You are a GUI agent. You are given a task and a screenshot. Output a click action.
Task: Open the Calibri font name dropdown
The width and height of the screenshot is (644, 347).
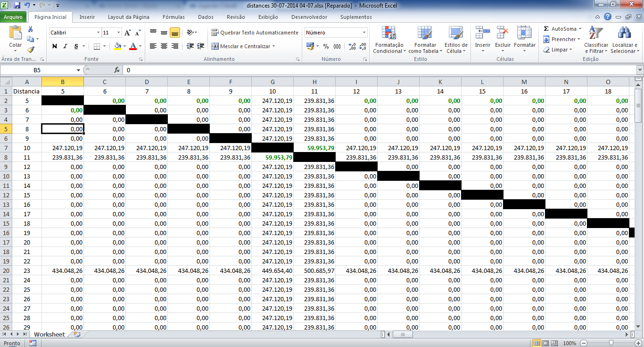pos(98,33)
